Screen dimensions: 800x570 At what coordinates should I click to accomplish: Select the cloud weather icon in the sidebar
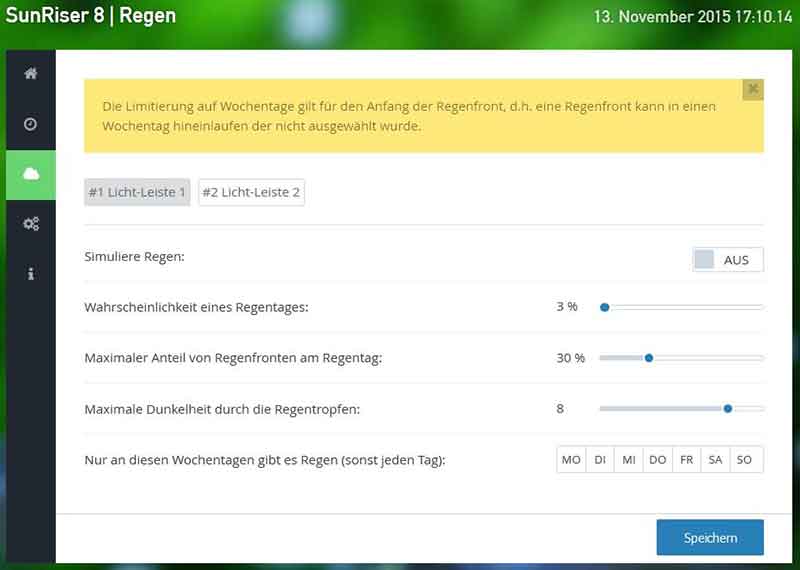click(x=31, y=175)
